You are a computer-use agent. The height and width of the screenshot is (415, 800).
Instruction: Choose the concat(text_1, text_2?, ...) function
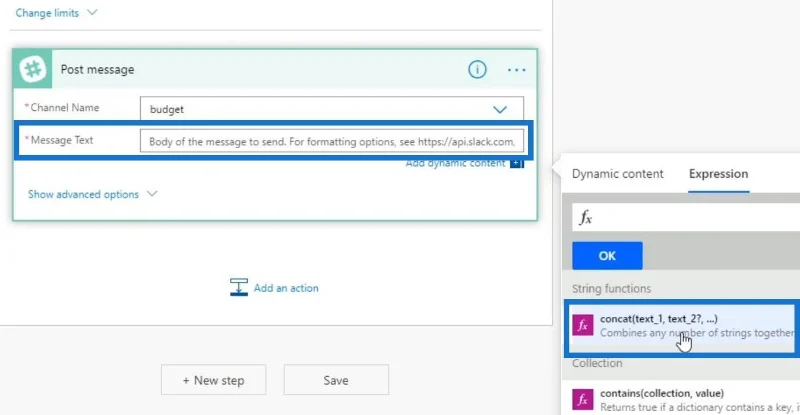(x=683, y=326)
